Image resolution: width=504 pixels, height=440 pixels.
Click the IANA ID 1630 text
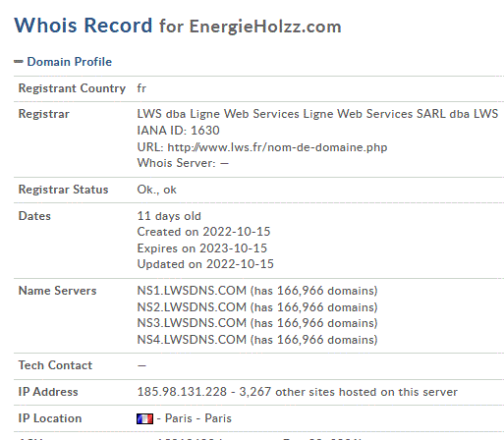178,131
